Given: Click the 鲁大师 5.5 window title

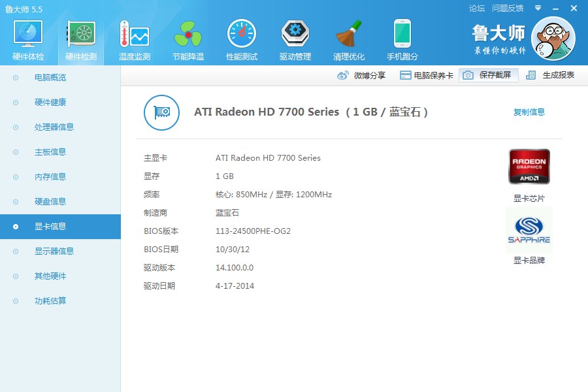Looking at the screenshot, I should pos(24,9).
